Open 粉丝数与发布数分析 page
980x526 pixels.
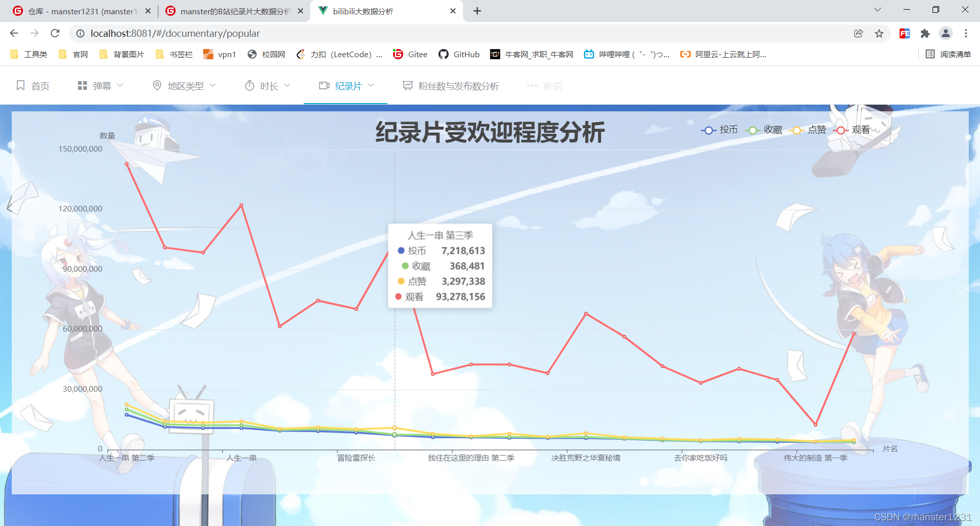(451, 86)
